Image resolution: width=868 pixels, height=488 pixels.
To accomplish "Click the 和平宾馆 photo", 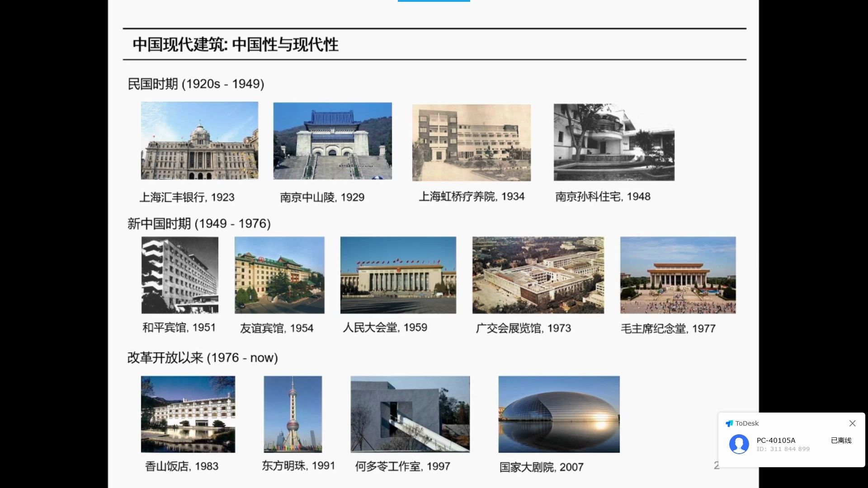I will (x=180, y=275).
